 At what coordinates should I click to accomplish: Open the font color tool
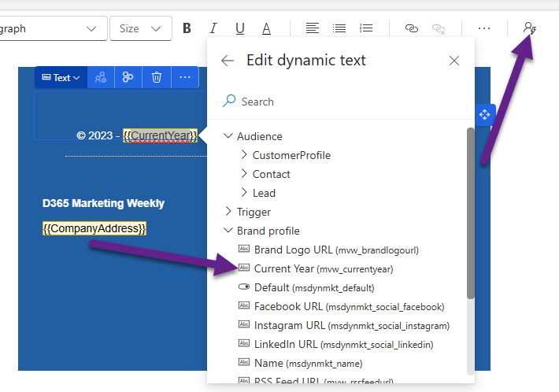pyautogui.click(x=267, y=28)
